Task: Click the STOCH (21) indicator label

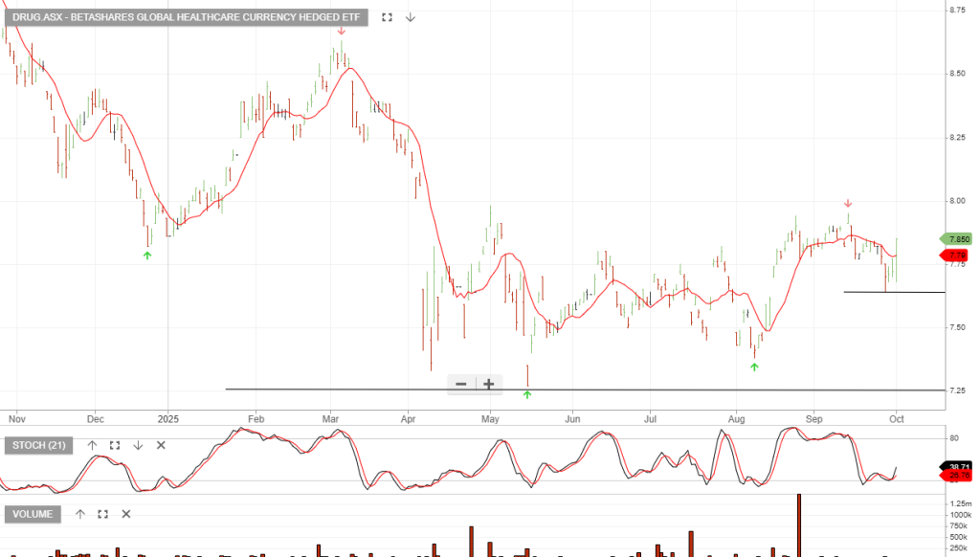Action: [39, 445]
